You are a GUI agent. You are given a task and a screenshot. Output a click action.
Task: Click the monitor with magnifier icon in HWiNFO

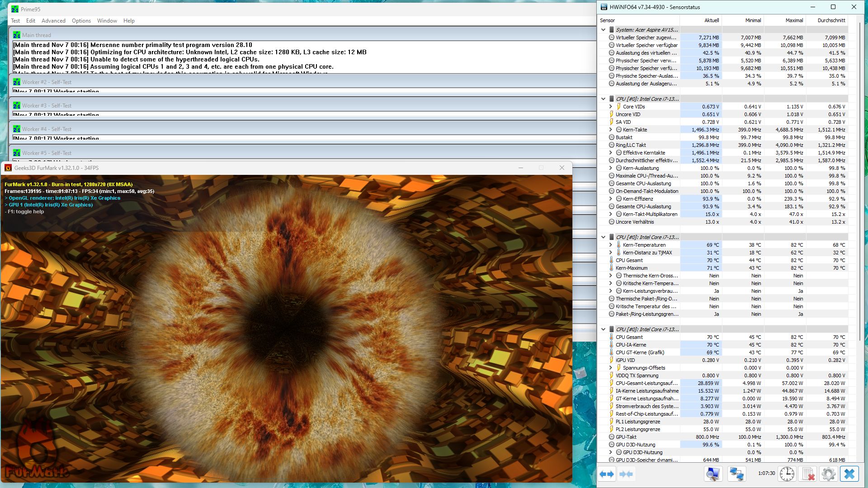tap(713, 474)
